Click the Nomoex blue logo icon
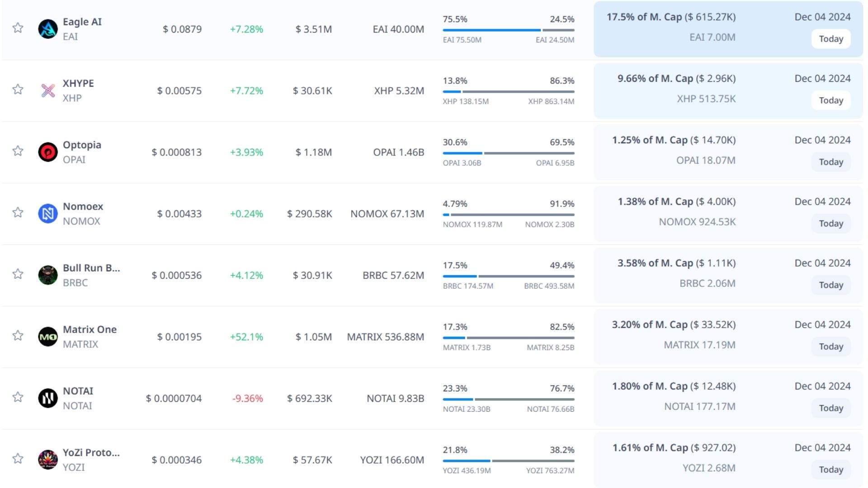868x488 pixels. point(47,214)
